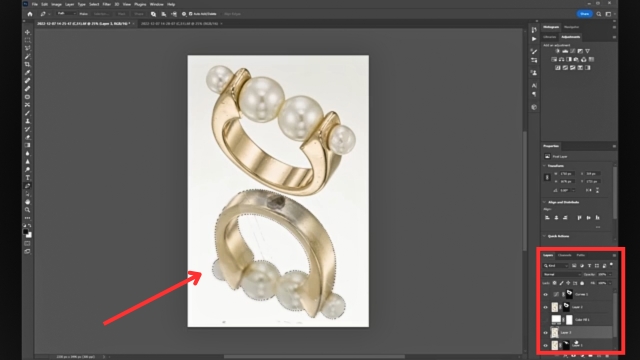Image resolution: width=640 pixels, height=360 pixels.
Task: Click the foreground color swatch
Action: tap(26, 231)
